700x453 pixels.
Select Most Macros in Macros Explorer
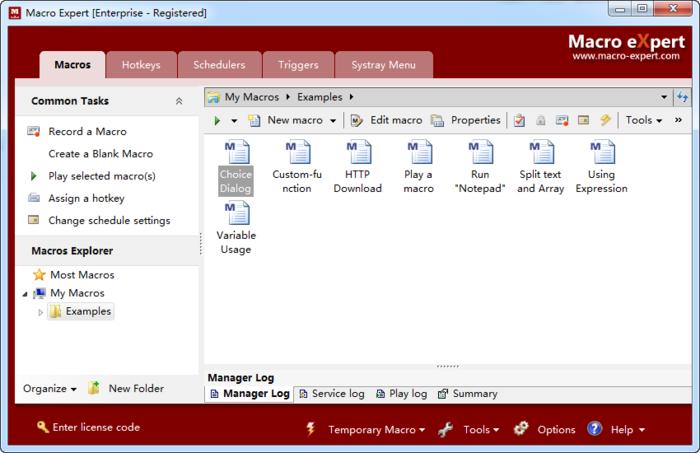(x=82, y=275)
